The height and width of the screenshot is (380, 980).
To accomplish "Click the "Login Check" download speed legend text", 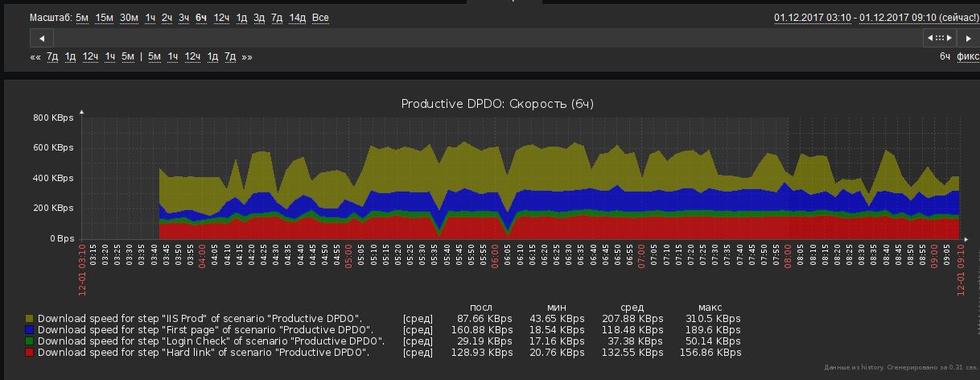I will 211,341.
